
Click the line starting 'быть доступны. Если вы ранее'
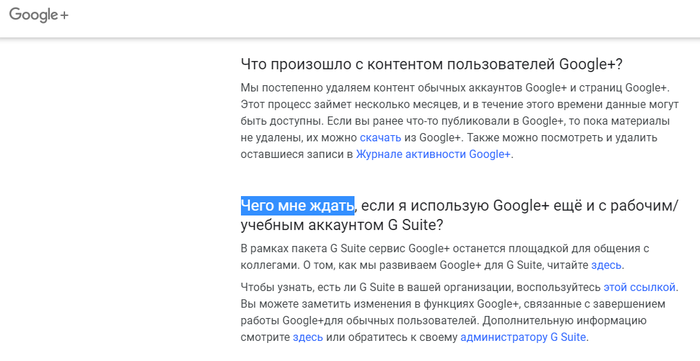(x=455, y=121)
